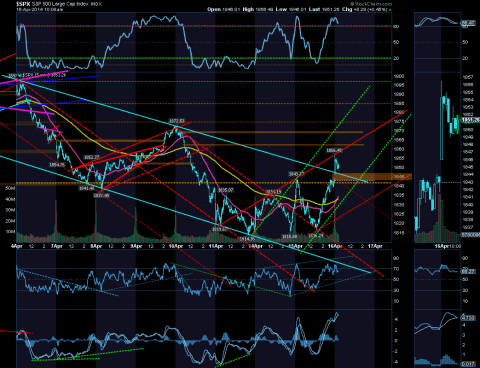Click the tall volume spike at 7Apr
This screenshot has height=368, width=480.
click(x=56, y=221)
